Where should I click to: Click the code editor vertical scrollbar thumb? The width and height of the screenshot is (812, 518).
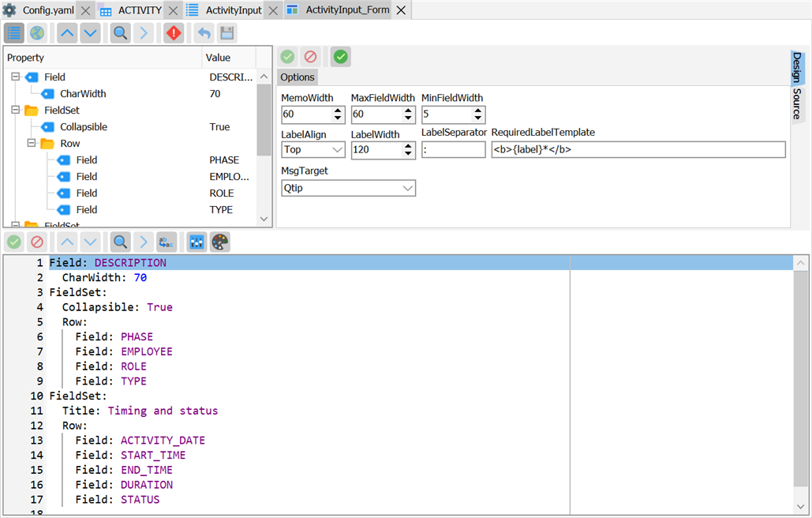coord(800,378)
